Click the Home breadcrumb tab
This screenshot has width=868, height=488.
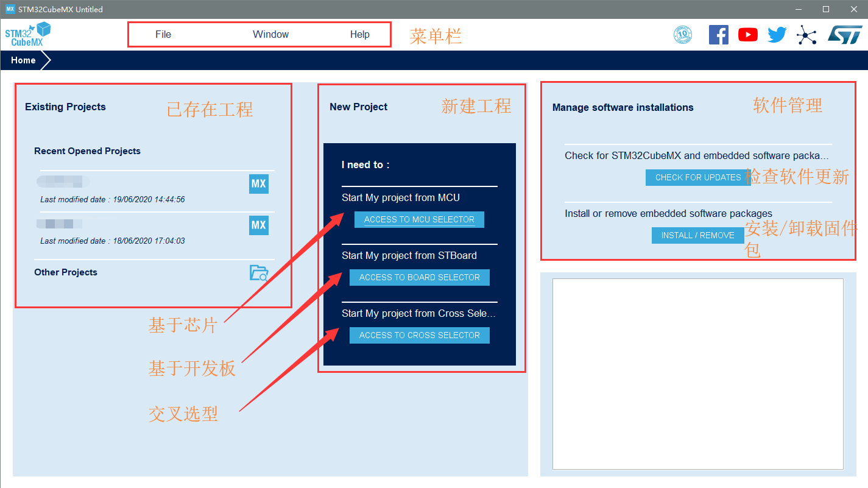[23, 60]
